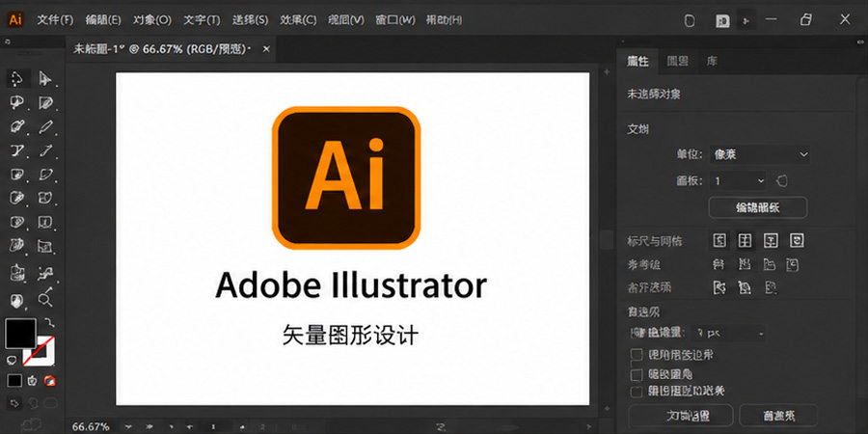Open the zoom level dropdown in status bar
The image size is (868, 434).
[128, 427]
